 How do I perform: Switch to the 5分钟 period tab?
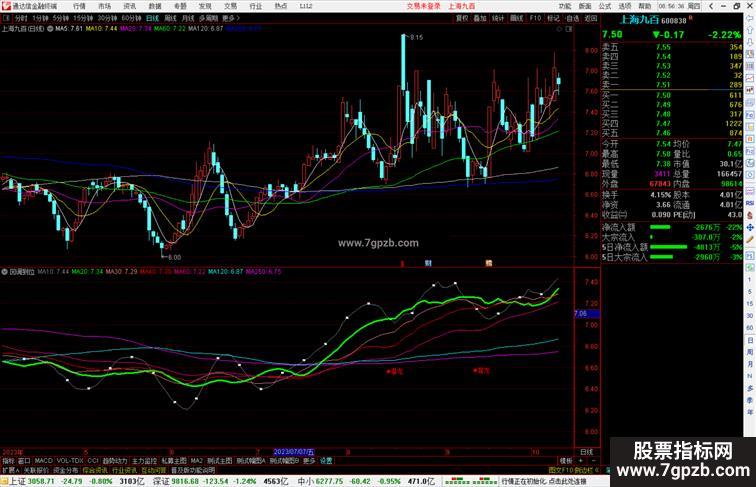click(x=61, y=18)
